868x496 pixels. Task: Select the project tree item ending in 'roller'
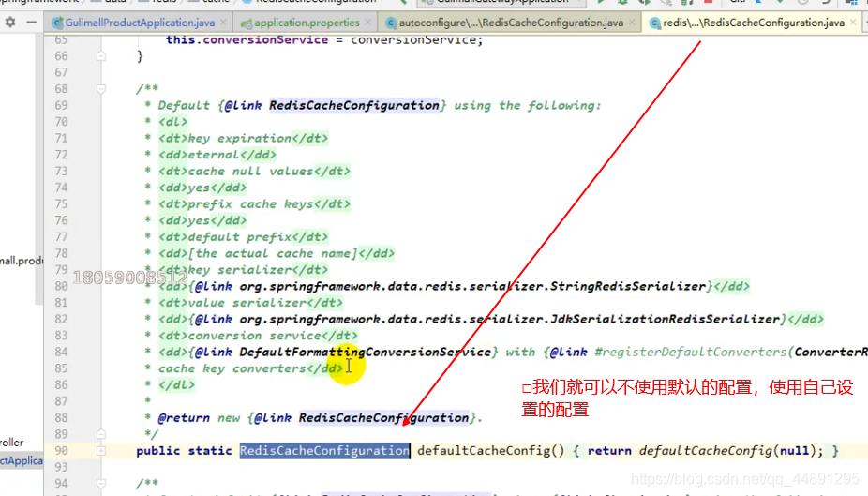[x=12, y=443]
